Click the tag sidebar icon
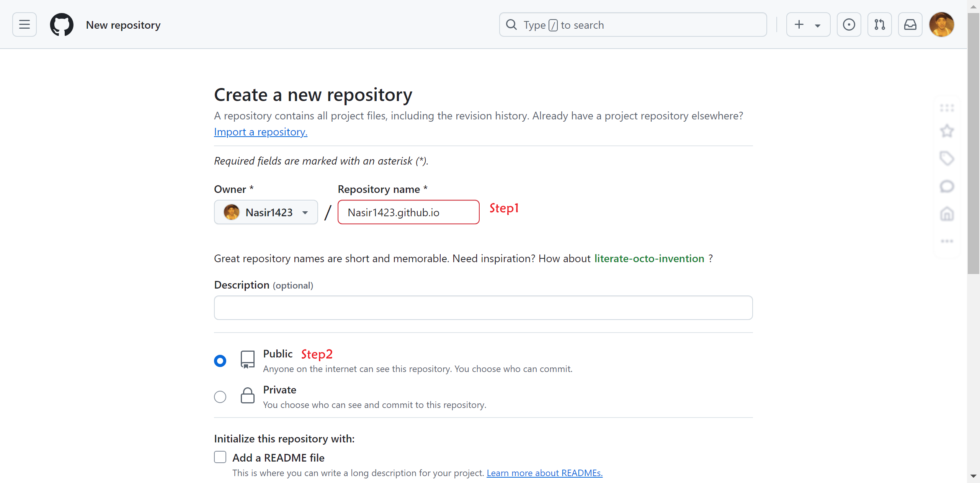Viewport: 980px width, 483px height. tap(947, 158)
